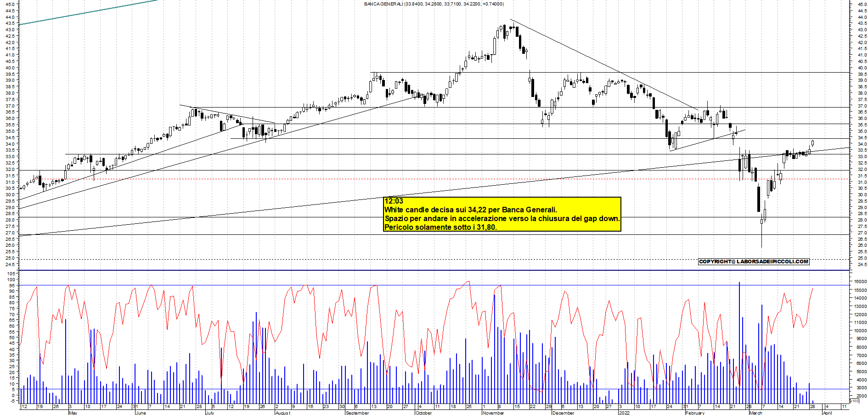
Task: Click the 'June' month label on date axis
Action: point(141,413)
